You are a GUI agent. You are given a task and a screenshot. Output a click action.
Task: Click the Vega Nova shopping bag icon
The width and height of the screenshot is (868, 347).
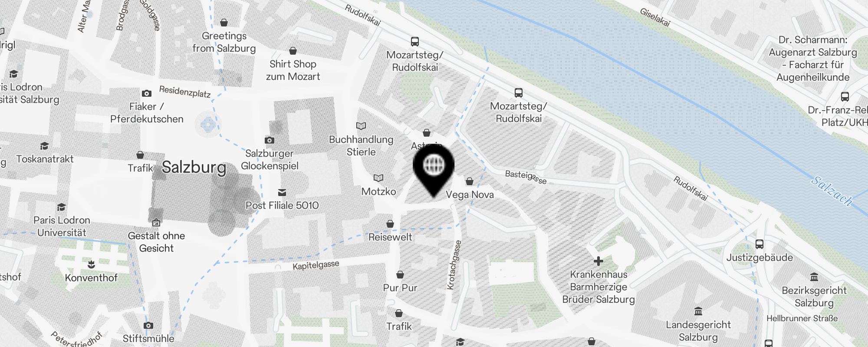click(470, 181)
